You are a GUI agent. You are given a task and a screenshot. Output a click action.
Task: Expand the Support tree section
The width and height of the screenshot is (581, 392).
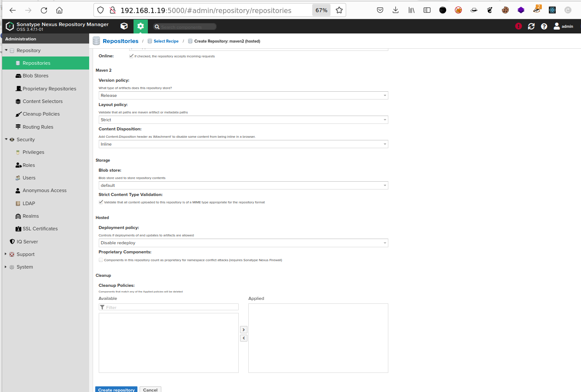coord(6,254)
